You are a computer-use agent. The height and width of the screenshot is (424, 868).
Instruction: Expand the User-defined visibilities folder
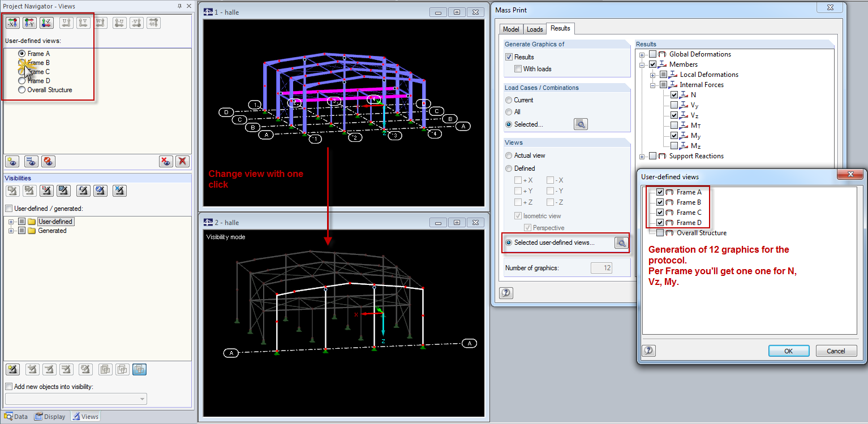point(11,222)
